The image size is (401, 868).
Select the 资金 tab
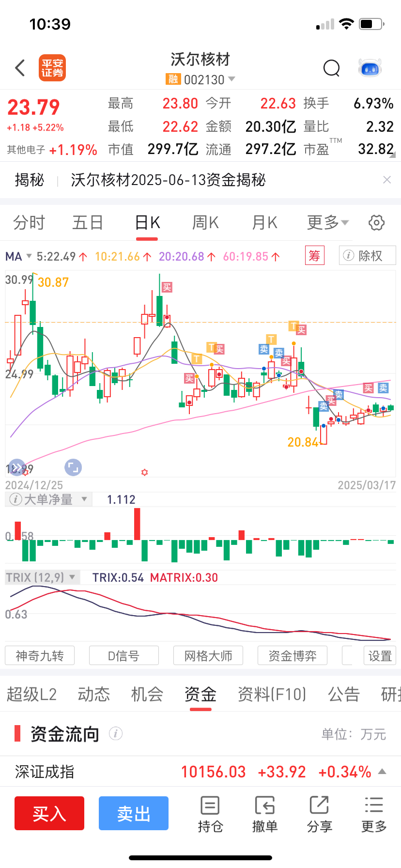pyautogui.click(x=200, y=695)
